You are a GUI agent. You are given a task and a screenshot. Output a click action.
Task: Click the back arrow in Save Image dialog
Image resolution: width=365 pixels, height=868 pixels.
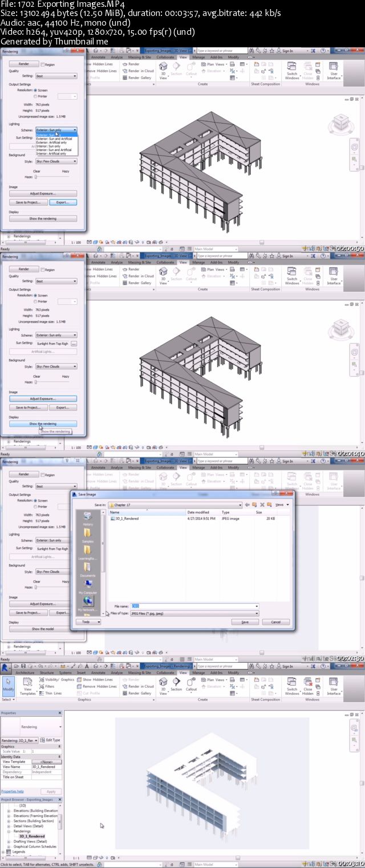(x=248, y=504)
